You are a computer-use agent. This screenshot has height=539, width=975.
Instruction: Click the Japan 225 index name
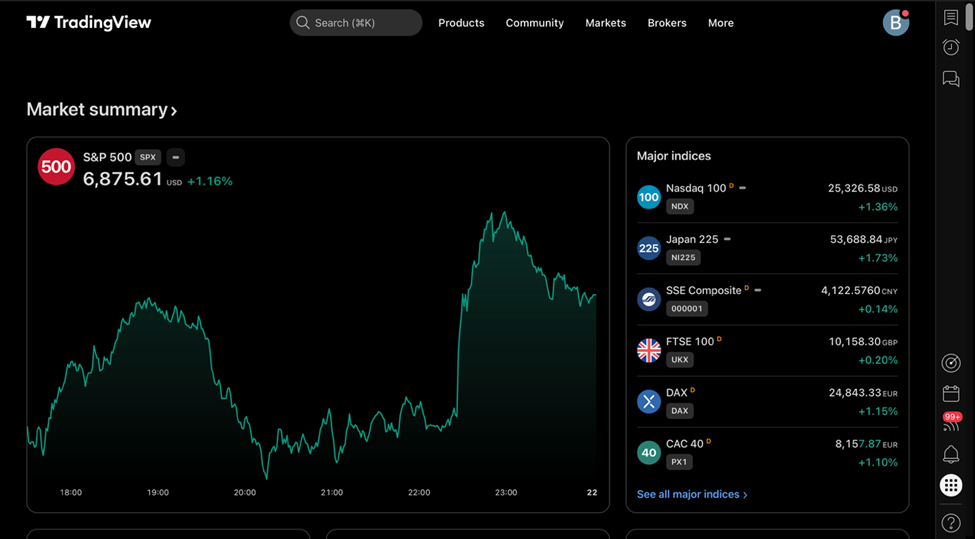tap(692, 239)
